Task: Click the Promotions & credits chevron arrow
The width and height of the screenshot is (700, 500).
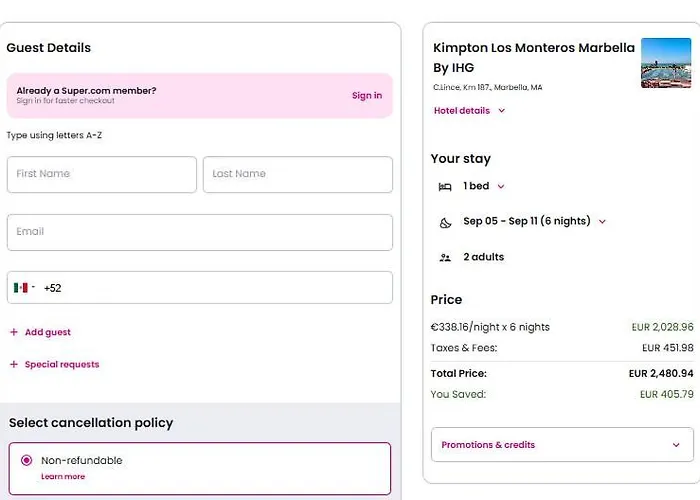Action: 676,445
